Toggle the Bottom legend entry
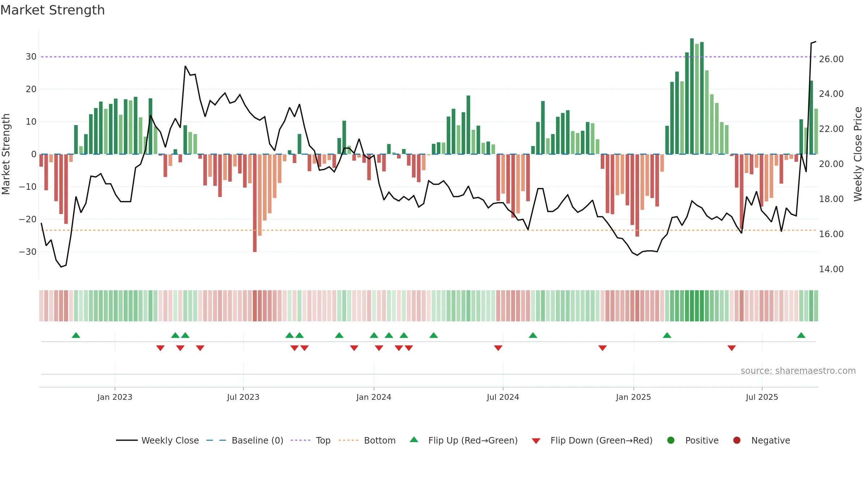This screenshot has height=488, width=868. tap(367, 440)
